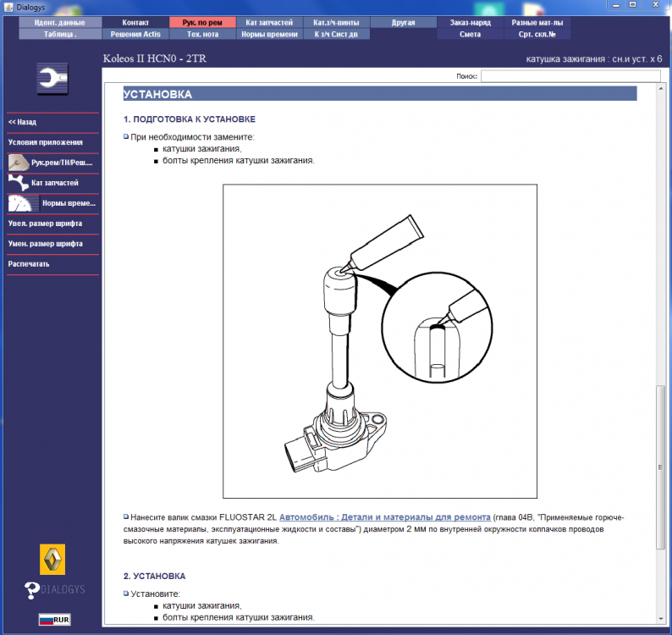
Task: Click the Кат запчастей parts icon in sidebar
Action: (x=18, y=183)
